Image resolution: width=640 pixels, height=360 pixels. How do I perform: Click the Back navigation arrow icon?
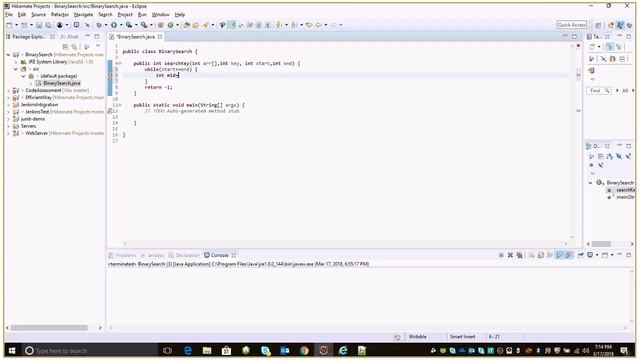tap(319, 25)
